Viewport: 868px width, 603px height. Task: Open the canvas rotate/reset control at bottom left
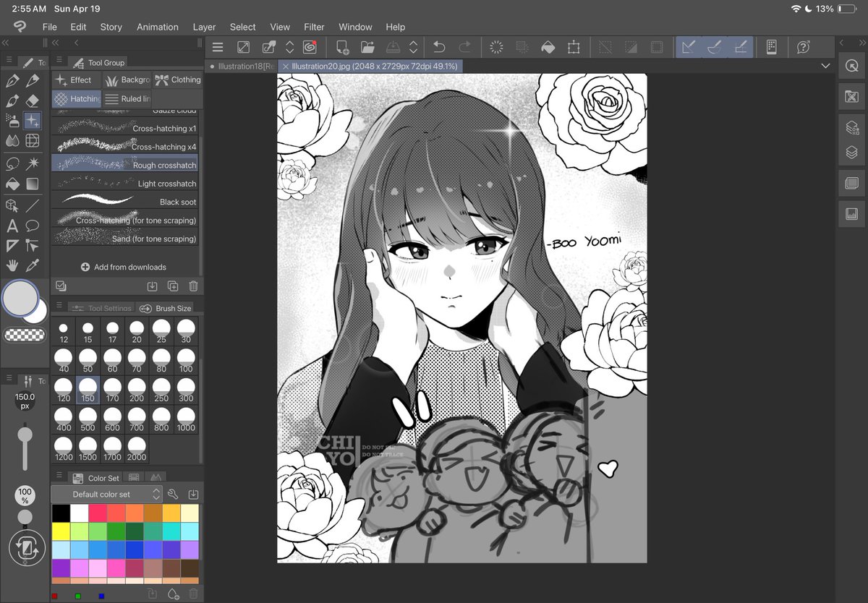(27, 548)
